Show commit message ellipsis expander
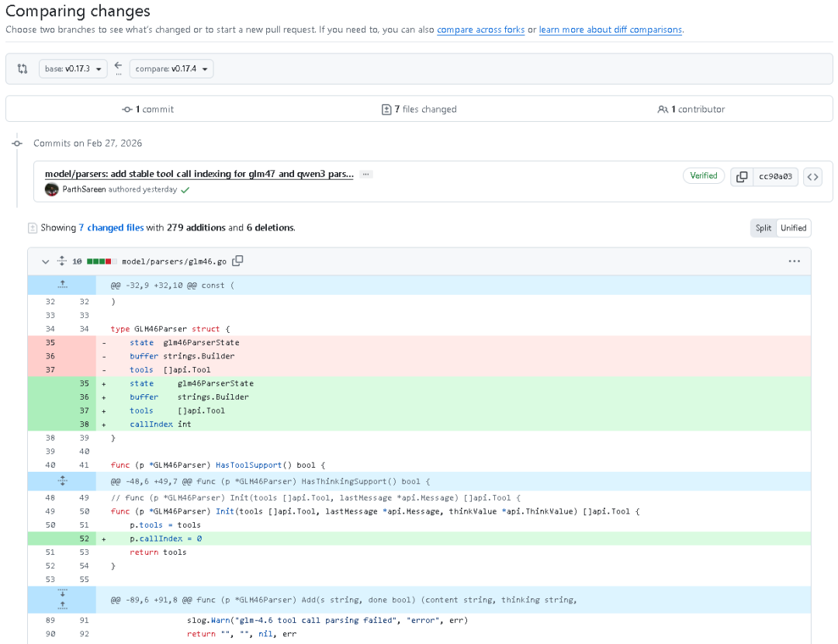838x644 pixels. click(x=365, y=175)
